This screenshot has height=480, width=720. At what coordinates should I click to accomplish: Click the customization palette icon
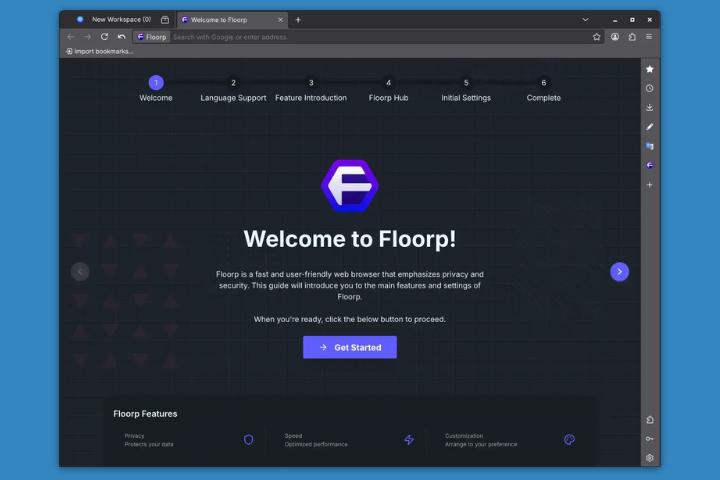tap(569, 440)
